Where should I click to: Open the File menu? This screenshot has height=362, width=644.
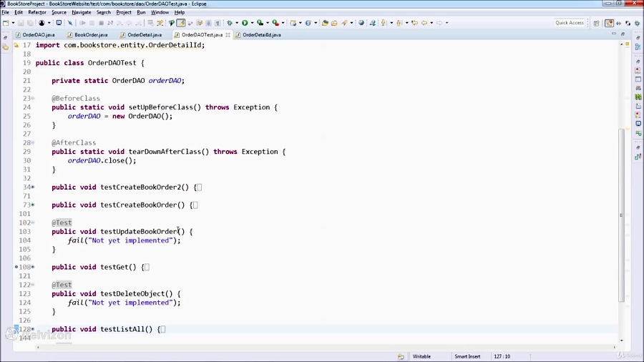pos(5,12)
